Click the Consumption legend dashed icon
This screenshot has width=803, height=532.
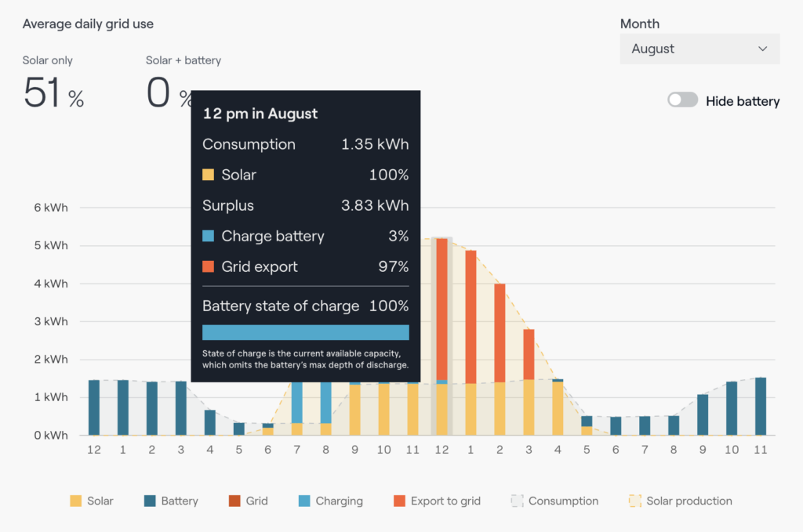coord(517,501)
